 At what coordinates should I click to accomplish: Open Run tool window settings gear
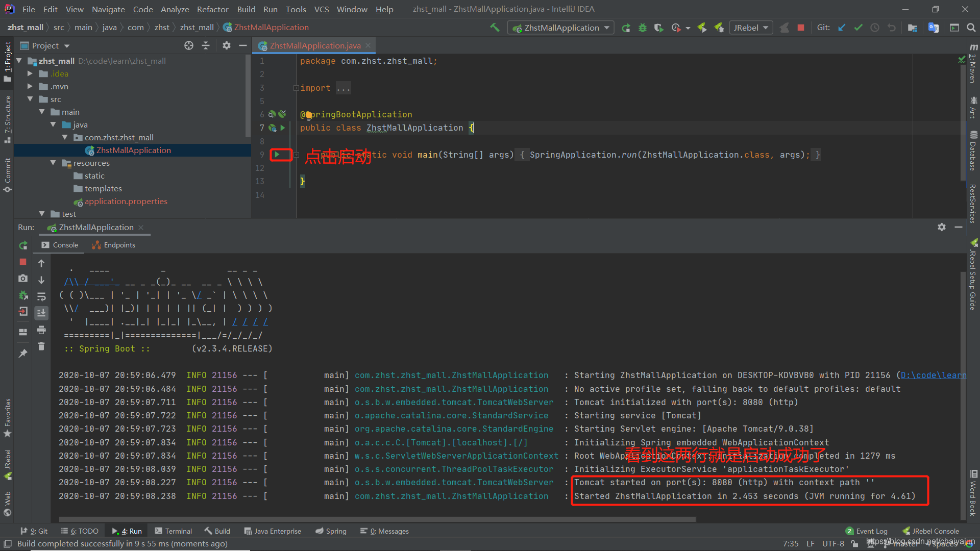click(x=942, y=227)
